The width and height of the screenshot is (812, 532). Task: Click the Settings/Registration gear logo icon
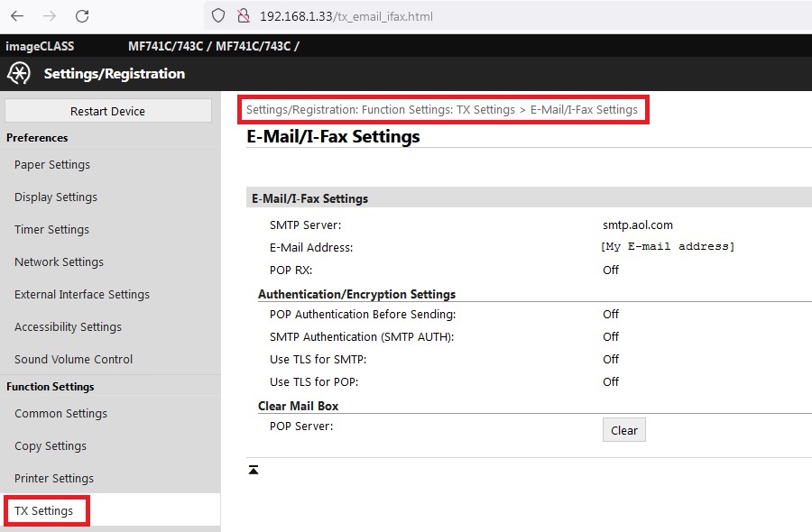[x=18, y=74]
